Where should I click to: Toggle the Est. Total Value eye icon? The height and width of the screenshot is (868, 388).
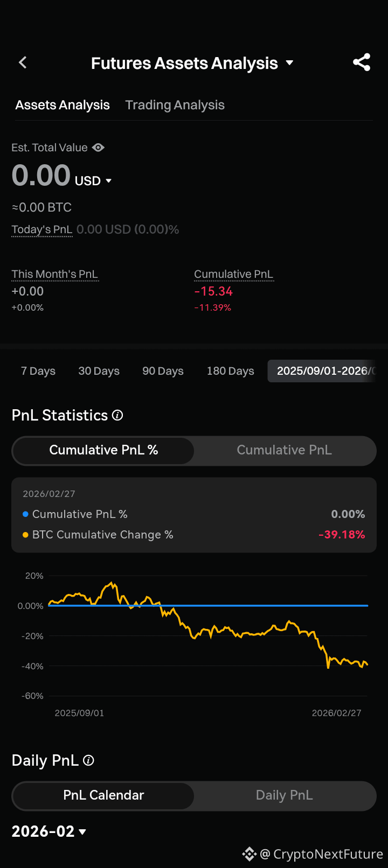tap(98, 148)
